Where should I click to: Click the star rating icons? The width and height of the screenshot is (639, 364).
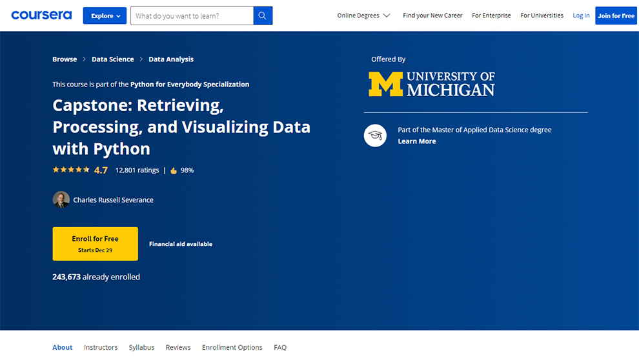click(71, 170)
